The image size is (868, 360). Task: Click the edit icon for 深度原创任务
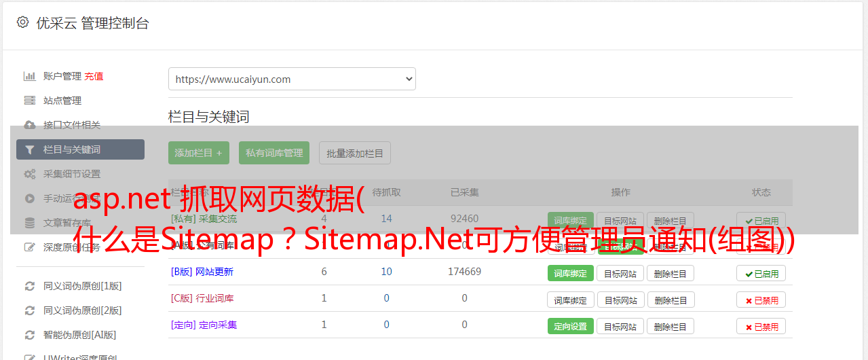29,247
